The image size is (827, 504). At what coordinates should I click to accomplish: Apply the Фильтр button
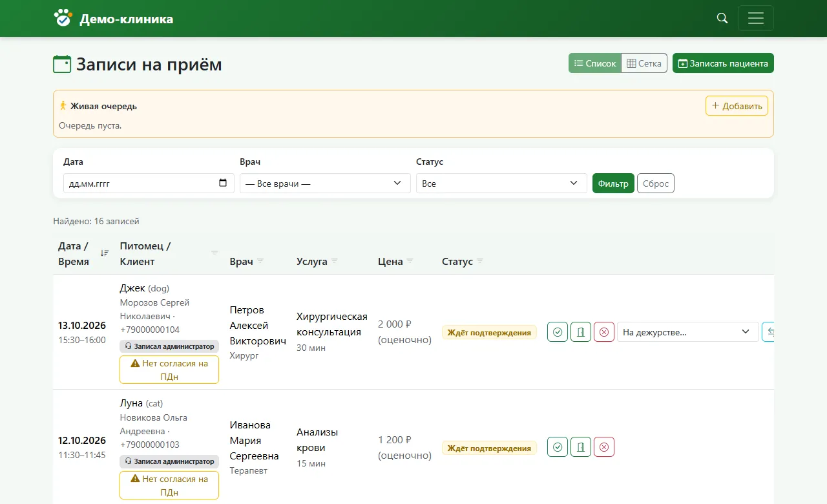coord(613,184)
